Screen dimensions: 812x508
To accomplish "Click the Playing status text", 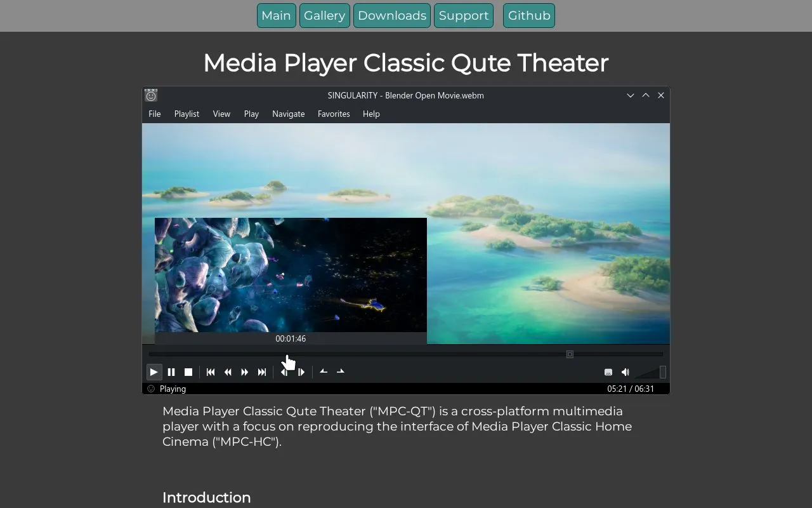I will (x=173, y=389).
